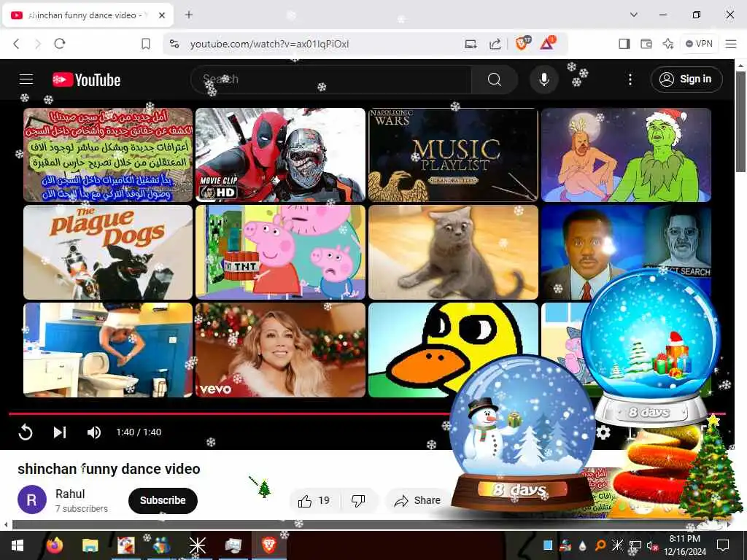This screenshot has width=747, height=560.
Task: Open Brave main hamburger menu
Action: click(x=731, y=44)
